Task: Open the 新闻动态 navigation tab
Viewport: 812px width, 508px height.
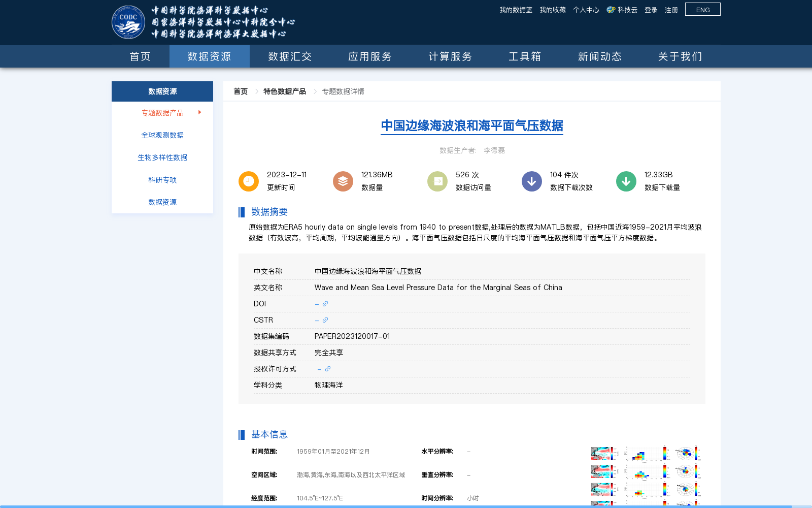Action: 600,56
